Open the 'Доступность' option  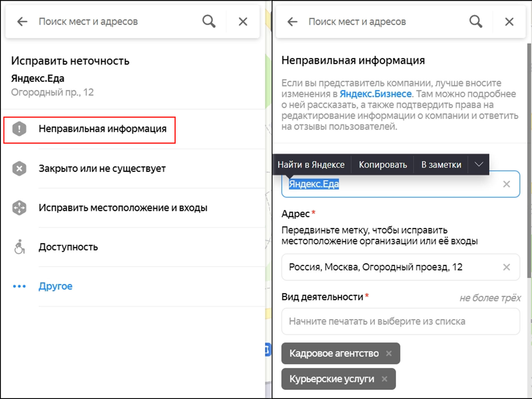(133, 247)
